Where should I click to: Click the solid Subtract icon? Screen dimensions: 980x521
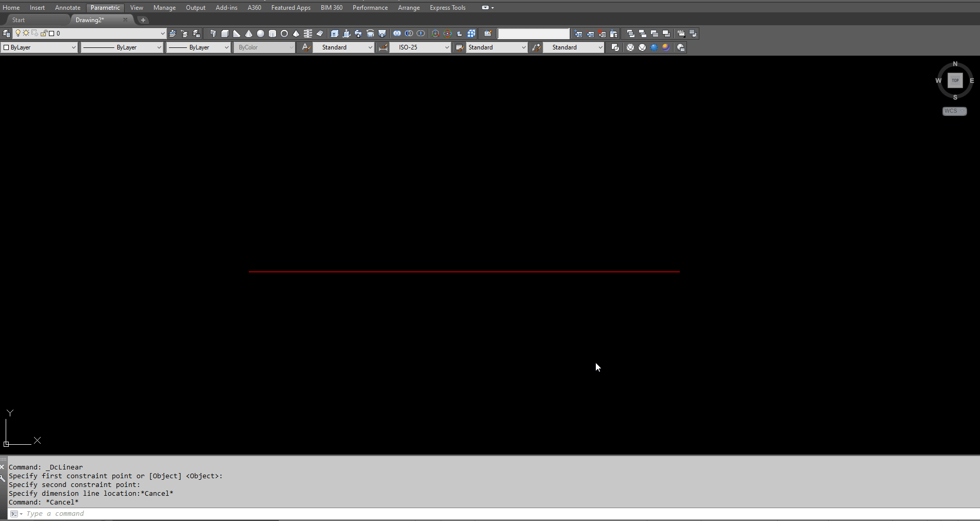click(x=409, y=33)
